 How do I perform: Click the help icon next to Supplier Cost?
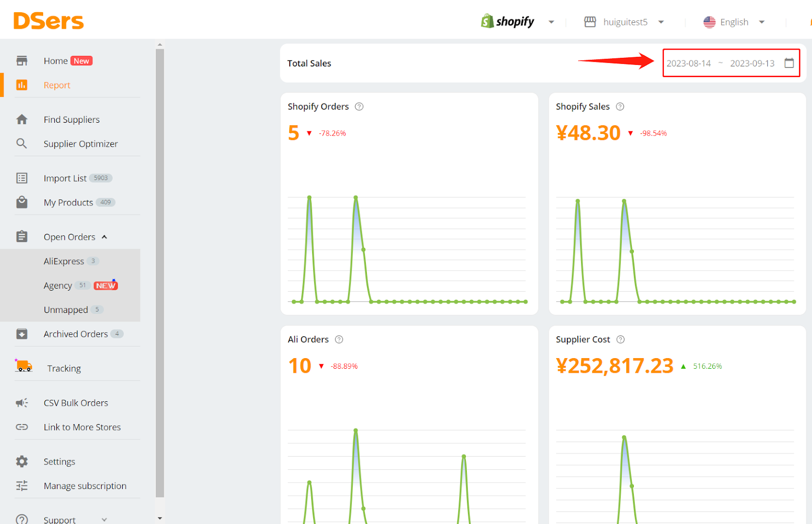[620, 339]
